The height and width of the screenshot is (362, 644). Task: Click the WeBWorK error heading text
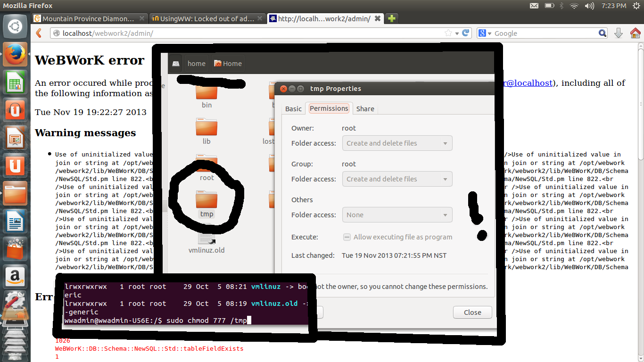pos(90,60)
